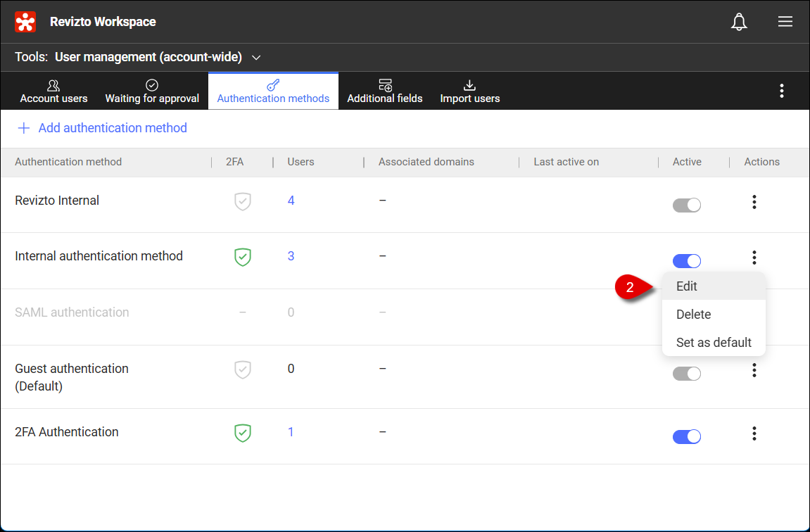This screenshot has height=532, width=810.
Task: Select the SAML authentication row name
Action: coord(72,312)
